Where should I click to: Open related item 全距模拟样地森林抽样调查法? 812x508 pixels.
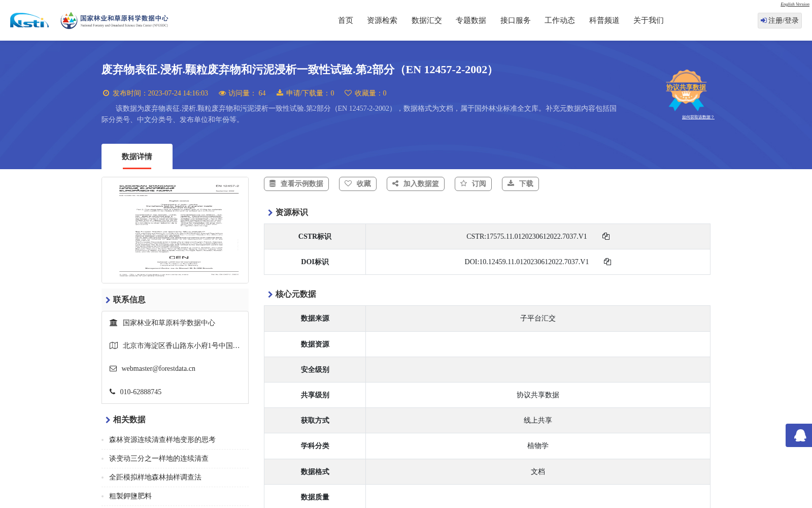[x=155, y=478]
